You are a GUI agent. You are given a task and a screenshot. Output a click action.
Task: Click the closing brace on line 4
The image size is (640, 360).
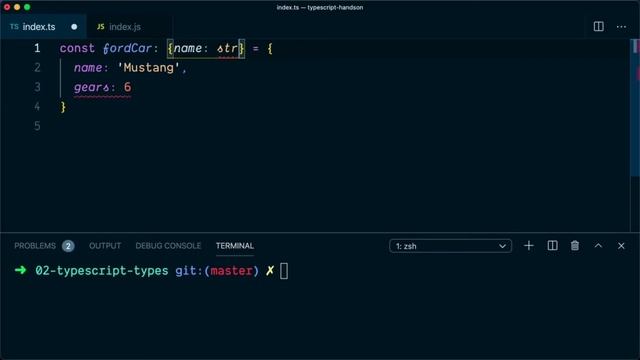pyautogui.click(x=63, y=107)
